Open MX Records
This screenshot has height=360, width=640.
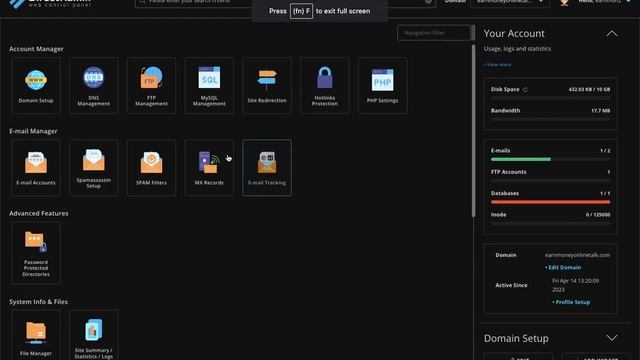point(209,168)
